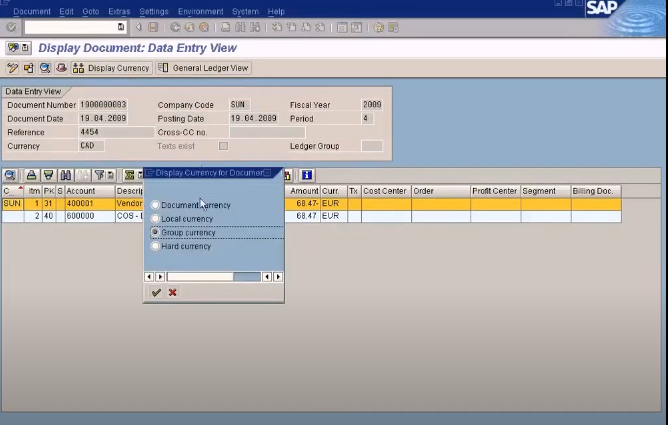The height and width of the screenshot is (425, 668).
Task: Click the Last Page icon
Action: (320, 27)
